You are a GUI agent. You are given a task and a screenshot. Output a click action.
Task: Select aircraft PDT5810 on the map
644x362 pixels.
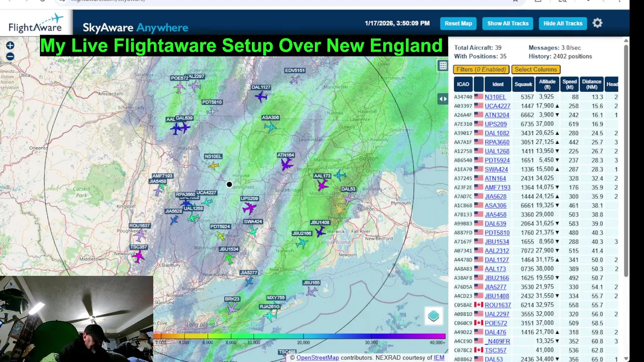(212, 111)
